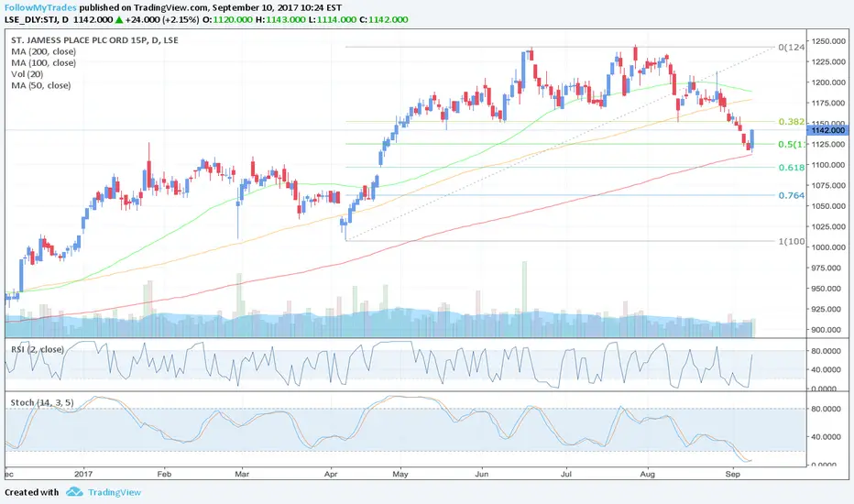Click the May label on time axis
Image resolution: width=854 pixels, height=504 pixels.
click(400, 474)
